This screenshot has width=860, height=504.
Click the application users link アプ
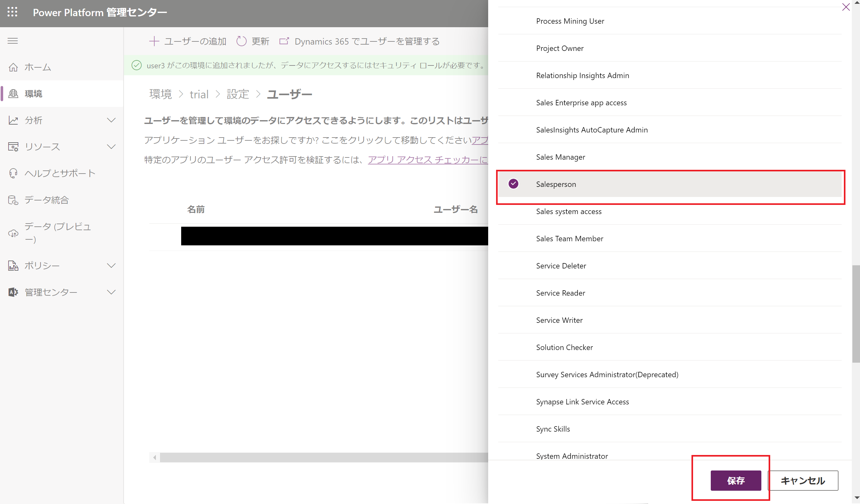(480, 140)
